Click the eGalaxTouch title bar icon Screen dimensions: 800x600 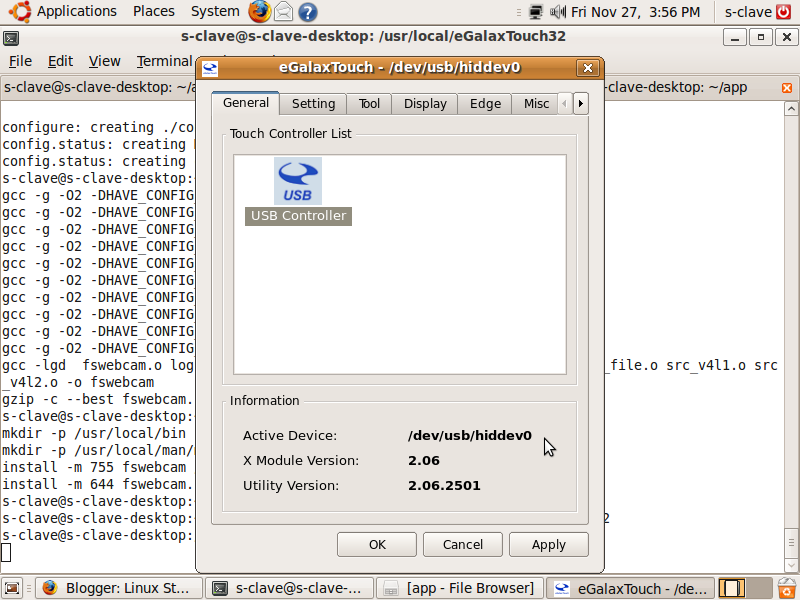click(x=210, y=68)
